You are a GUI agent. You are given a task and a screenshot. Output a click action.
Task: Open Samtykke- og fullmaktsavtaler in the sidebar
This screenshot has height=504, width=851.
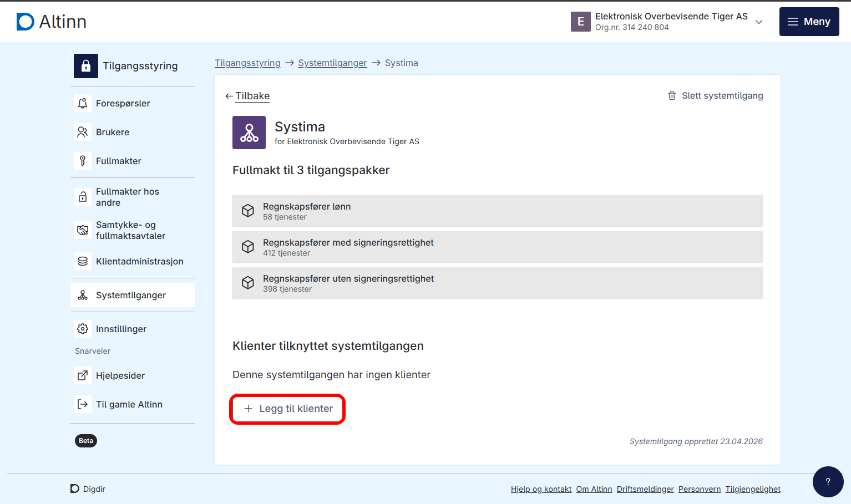pyautogui.click(x=133, y=230)
